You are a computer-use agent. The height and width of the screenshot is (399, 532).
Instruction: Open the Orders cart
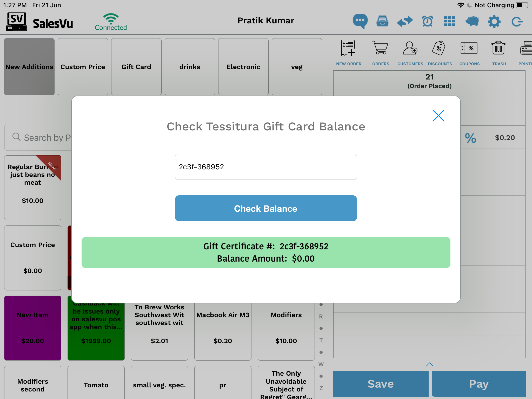[x=381, y=53]
